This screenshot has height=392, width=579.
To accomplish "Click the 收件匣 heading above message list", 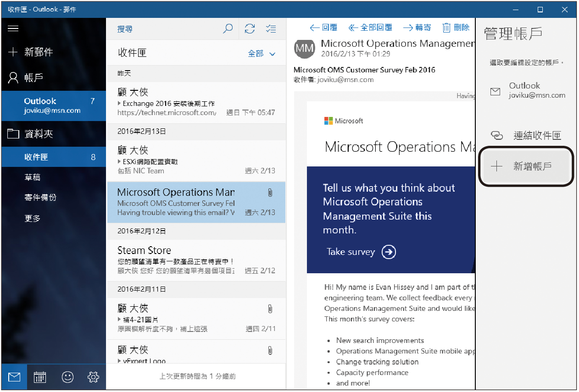I will coord(132,53).
